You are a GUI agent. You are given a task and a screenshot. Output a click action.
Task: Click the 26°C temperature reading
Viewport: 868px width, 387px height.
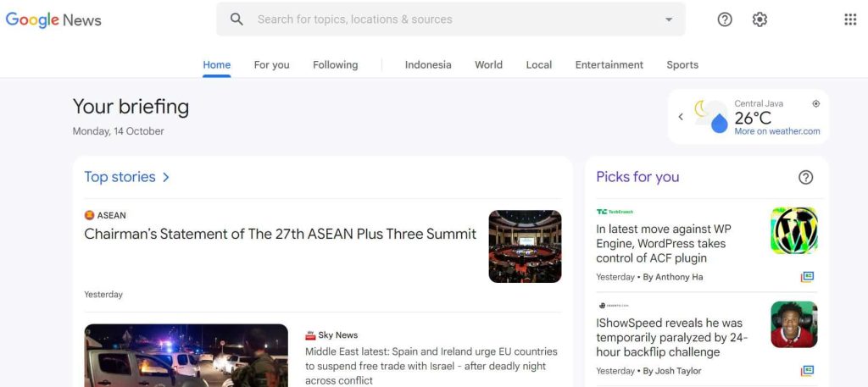(x=753, y=118)
